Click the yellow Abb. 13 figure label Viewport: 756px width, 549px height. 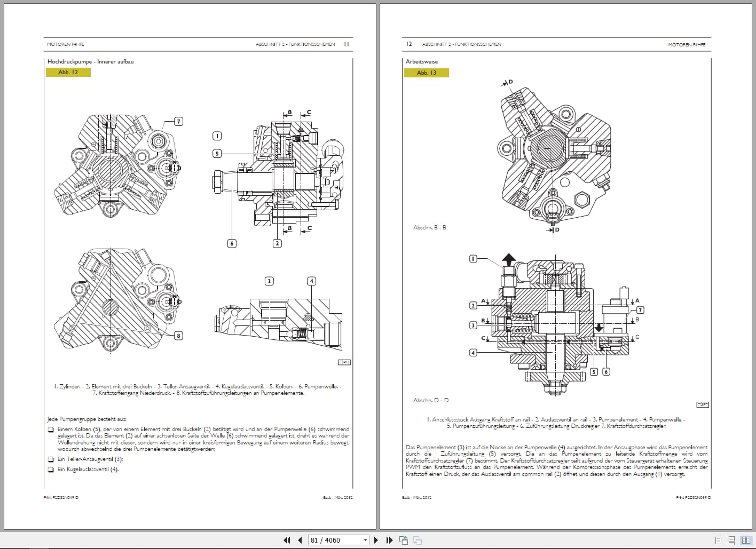point(427,73)
